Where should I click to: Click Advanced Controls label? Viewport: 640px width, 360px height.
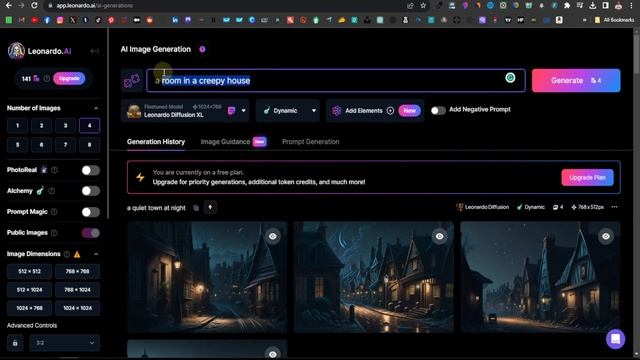pos(32,325)
